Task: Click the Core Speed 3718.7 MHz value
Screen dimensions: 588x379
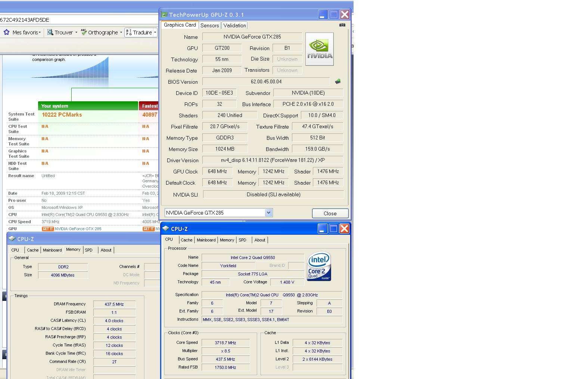Action: 225,343
